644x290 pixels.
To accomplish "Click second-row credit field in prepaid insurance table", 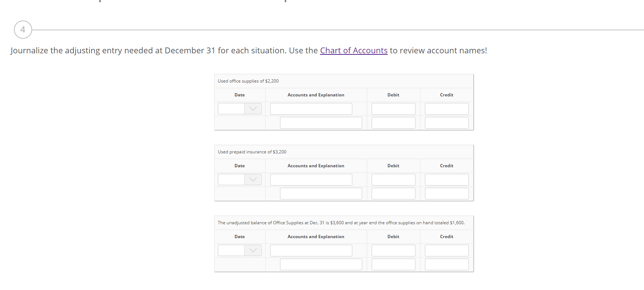I will coord(447,194).
